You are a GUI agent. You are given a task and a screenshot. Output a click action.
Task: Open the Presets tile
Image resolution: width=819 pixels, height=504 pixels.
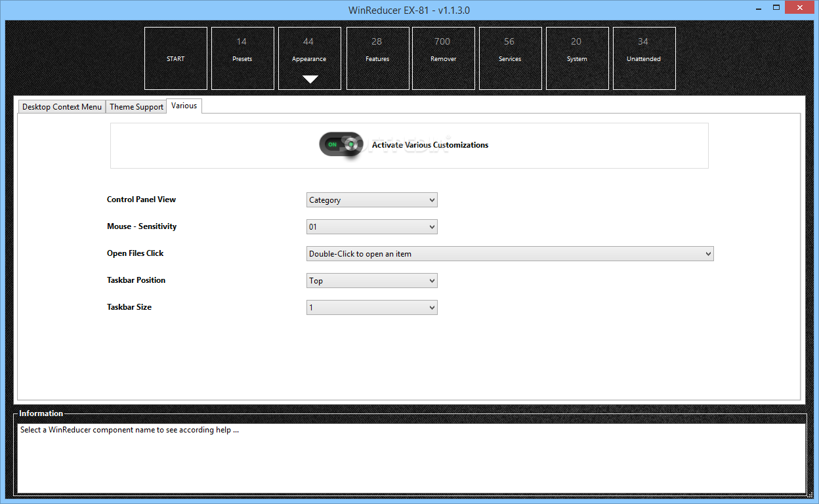(x=242, y=58)
